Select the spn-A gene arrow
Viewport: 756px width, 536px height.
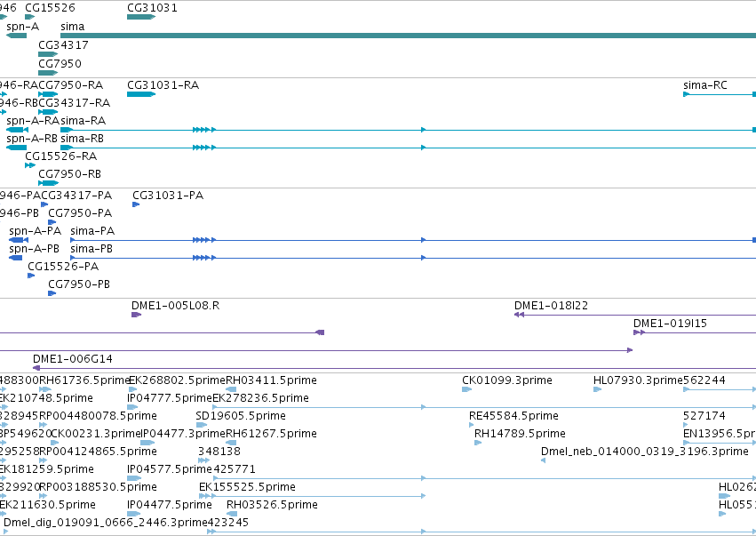[16, 36]
